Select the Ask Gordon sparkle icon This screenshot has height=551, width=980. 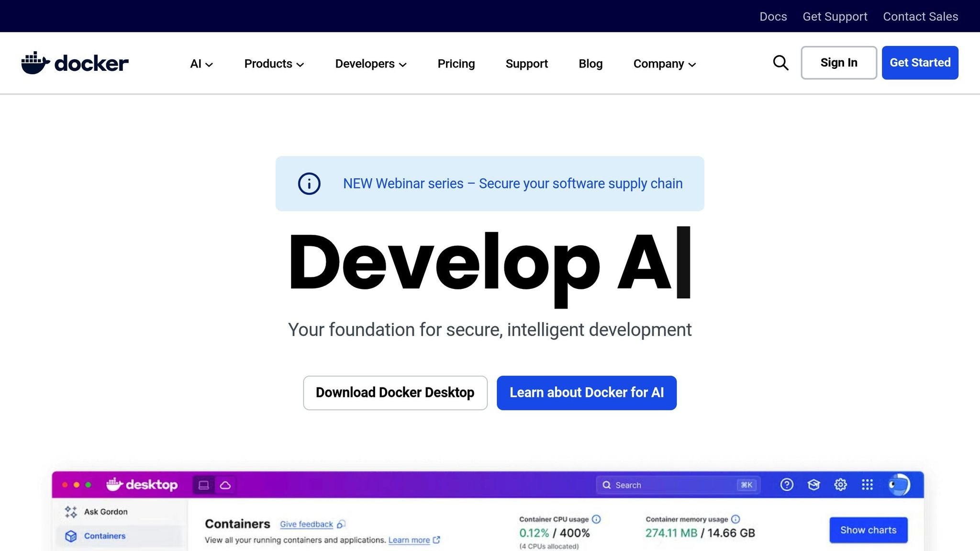71,512
